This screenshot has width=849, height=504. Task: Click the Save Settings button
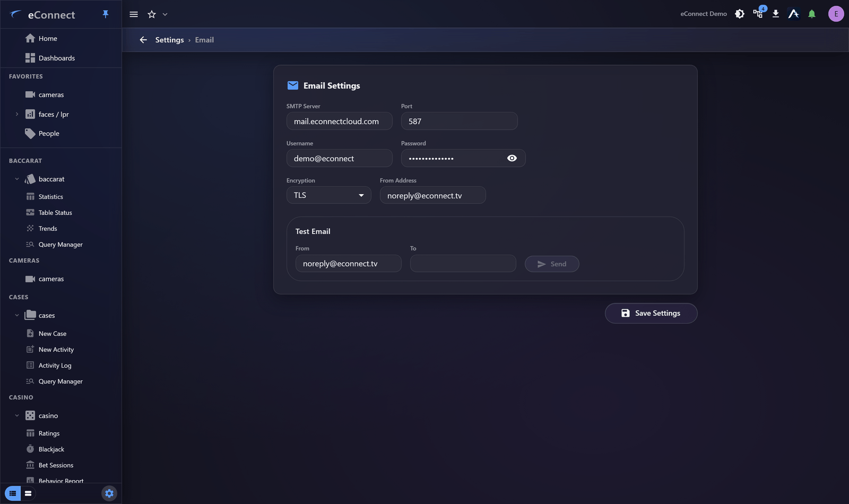click(651, 314)
